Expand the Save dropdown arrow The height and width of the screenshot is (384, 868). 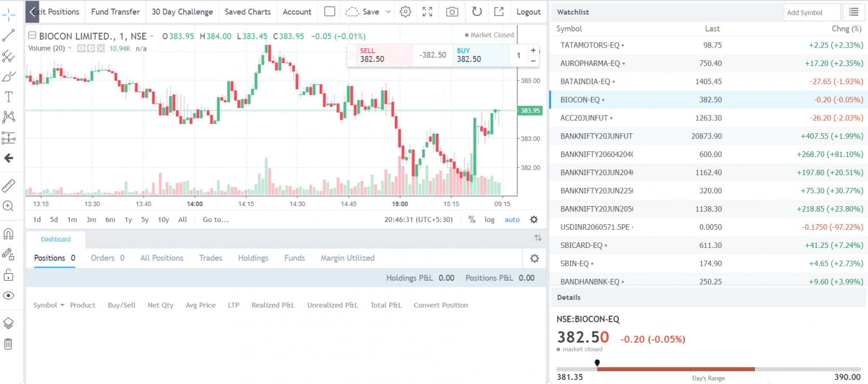coord(388,11)
